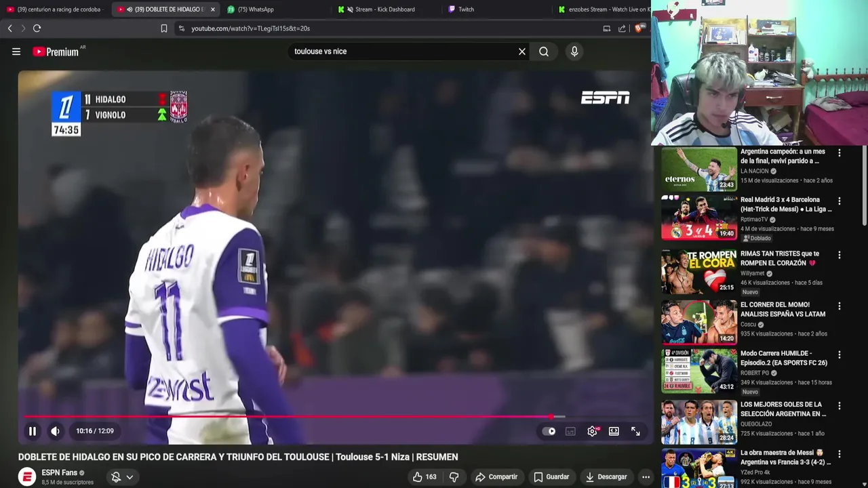The height and width of the screenshot is (488, 868).
Task: Open options for 'Real Madrid 3 x 4 Barcelona'
Action: [840, 201]
